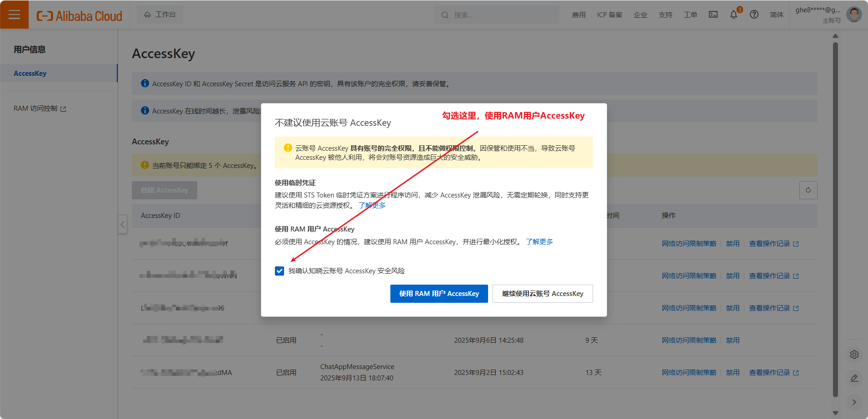This screenshot has width=868, height=419.
Task: Open the notifications bell
Action: click(733, 15)
